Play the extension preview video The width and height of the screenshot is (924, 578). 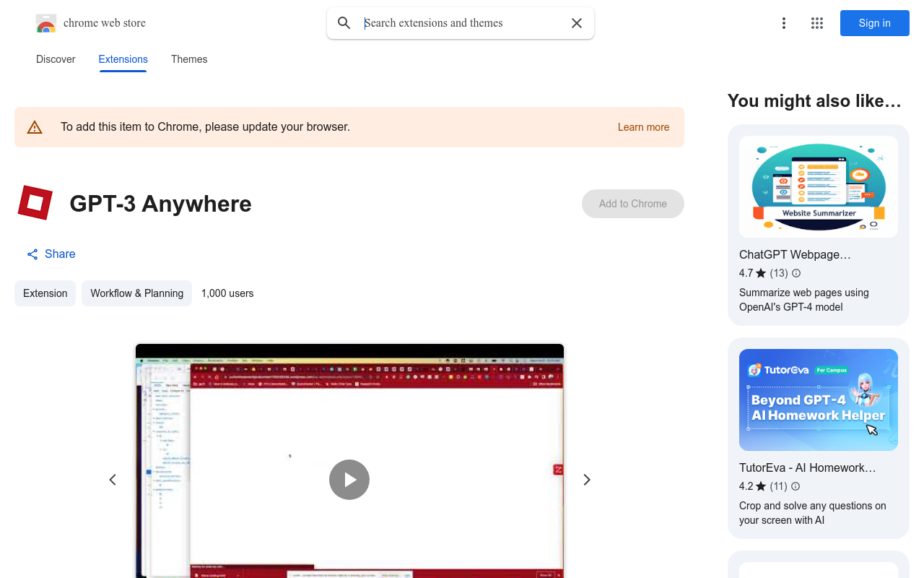tap(349, 480)
